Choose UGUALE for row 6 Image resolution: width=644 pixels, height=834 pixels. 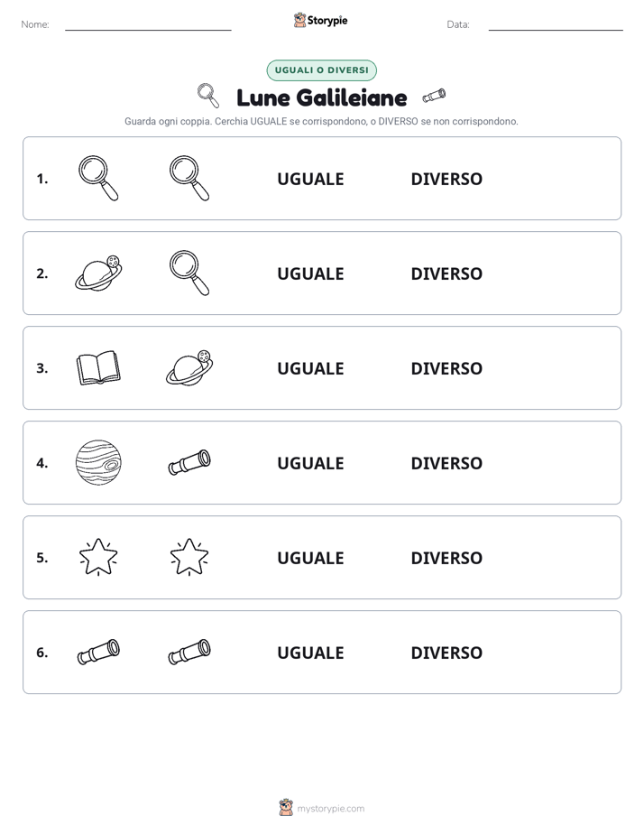click(x=310, y=652)
